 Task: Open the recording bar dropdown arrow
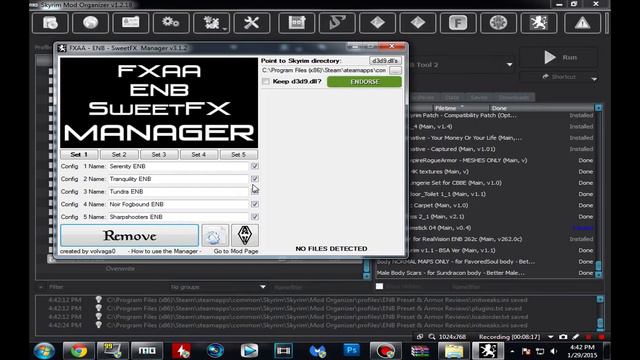coord(551,337)
